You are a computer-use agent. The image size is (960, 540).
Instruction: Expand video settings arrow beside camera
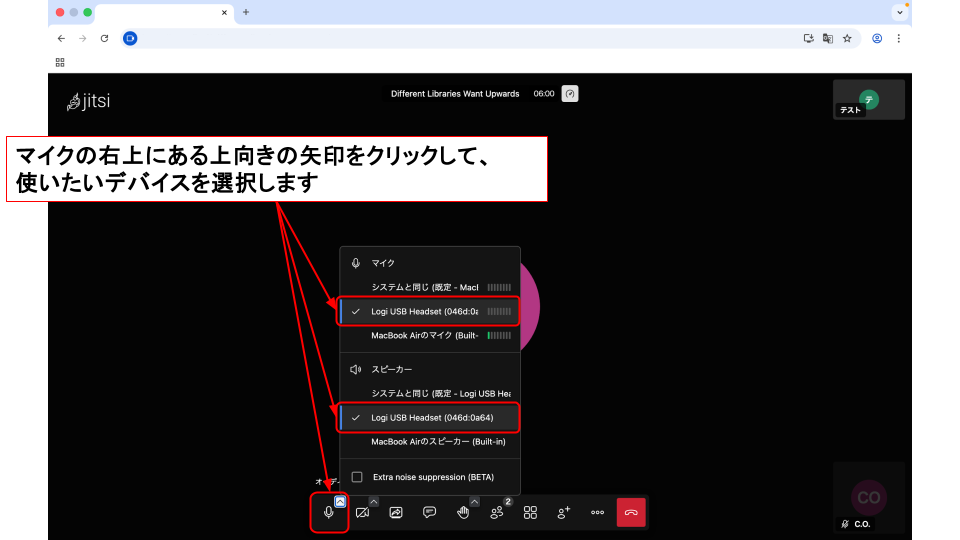[x=374, y=501]
